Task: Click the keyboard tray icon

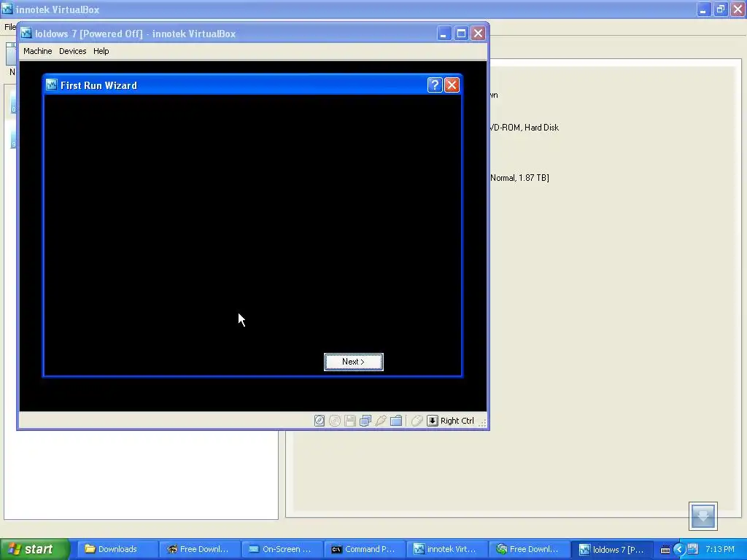Action: click(665, 550)
